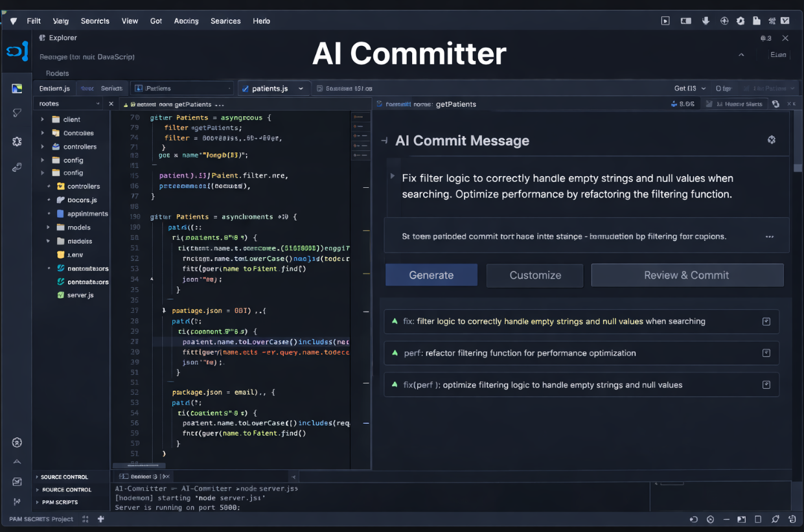The image size is (804, 532).
Task: Expand the commit message with its disclosure triangle
Action: (392, 176)
